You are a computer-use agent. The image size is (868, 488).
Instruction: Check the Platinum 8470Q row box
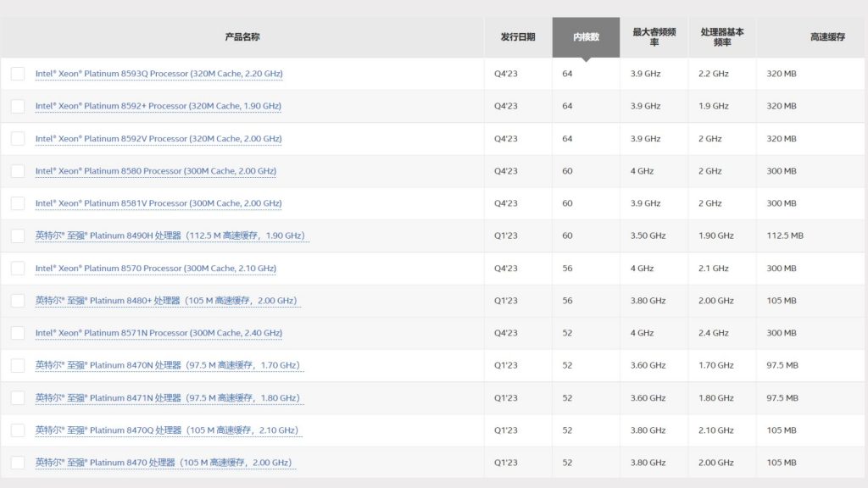coord(18,430)
